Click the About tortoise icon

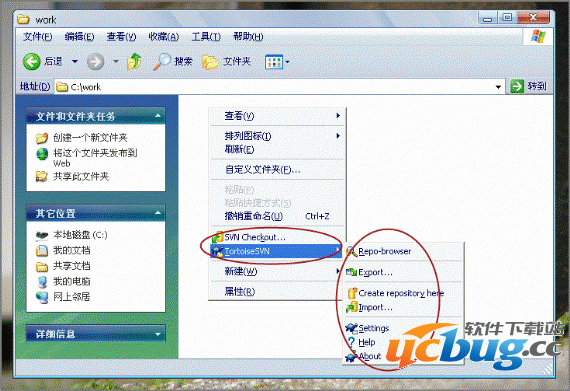click(352, 356)
